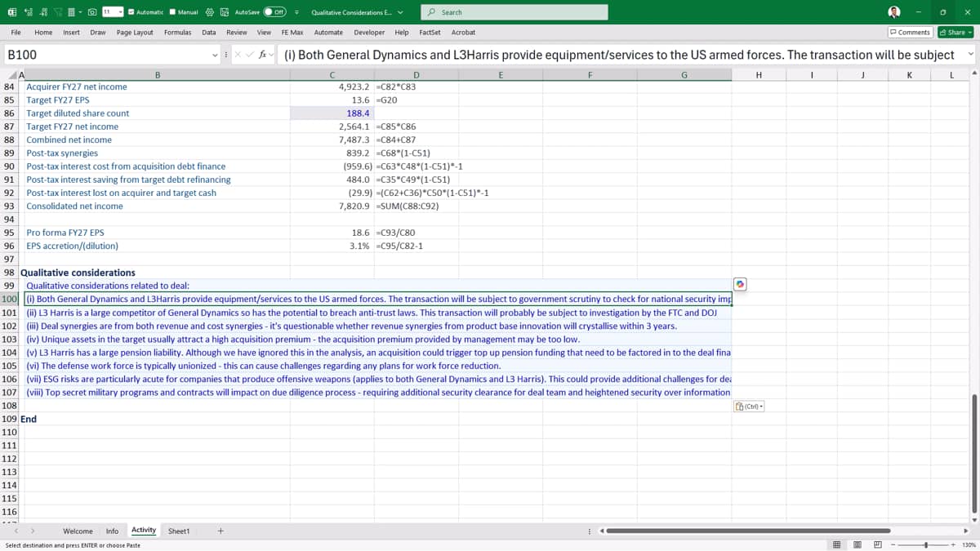The width and height of the screenshot is (980, 551).
Task: Click the zoom in plus button
Action: click(953, 544)
